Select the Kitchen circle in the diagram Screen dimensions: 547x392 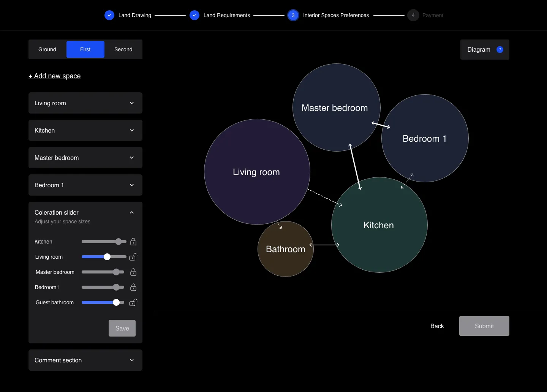point(378,225)
